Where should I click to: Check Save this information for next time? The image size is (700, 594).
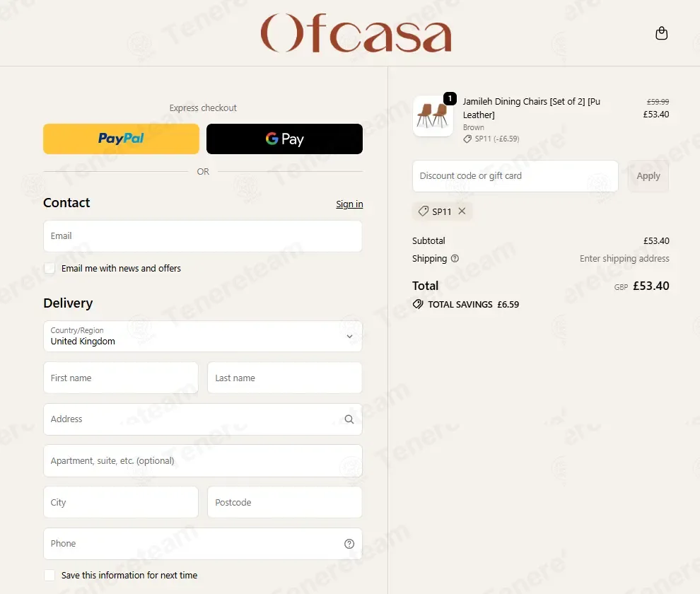pos(49,575)
